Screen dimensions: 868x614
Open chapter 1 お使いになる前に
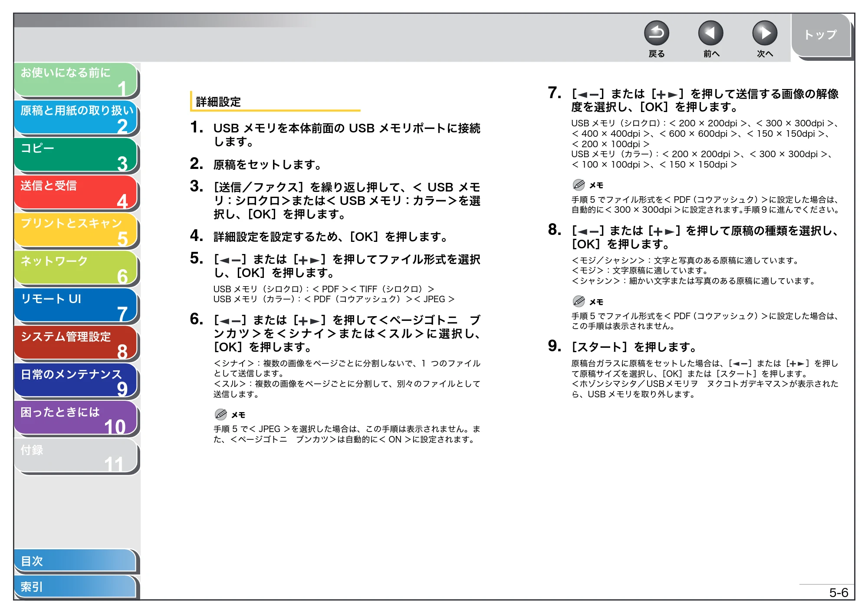click(76, 80)
